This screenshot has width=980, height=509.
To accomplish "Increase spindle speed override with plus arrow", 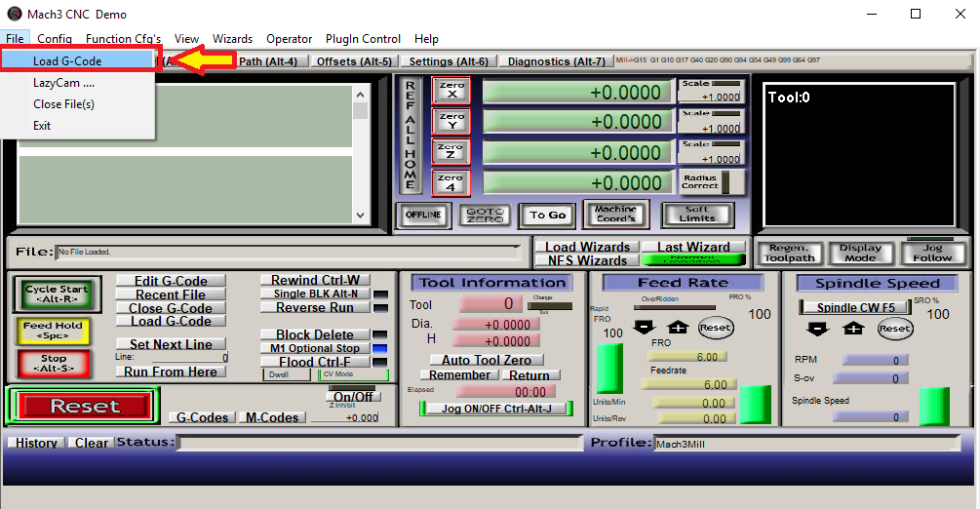I will point(853,329).
